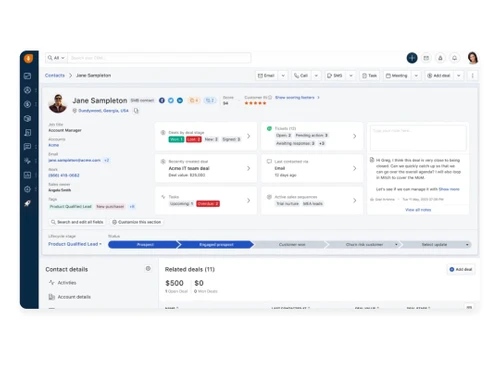Select the Engaged prospect status stage
500x375 pixels.
pos(216,245)
